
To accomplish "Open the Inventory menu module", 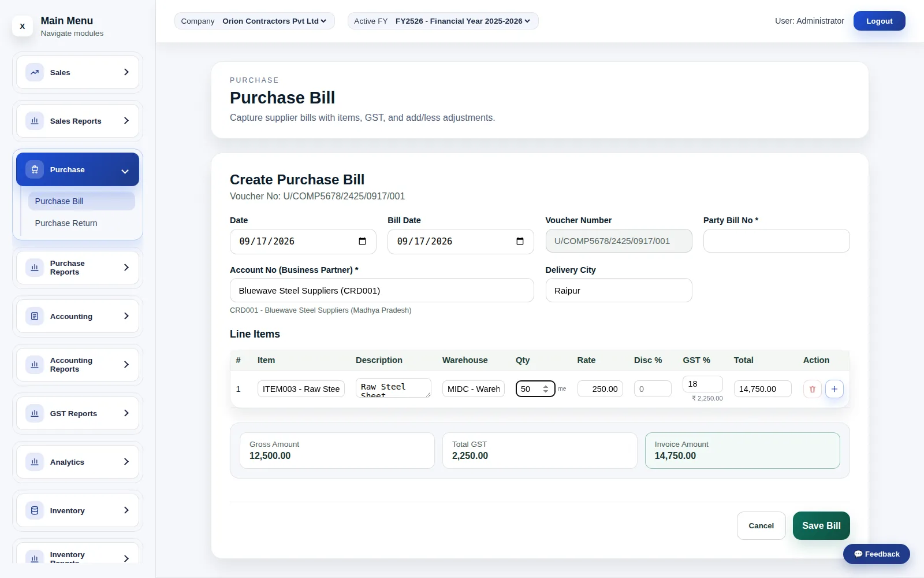I will coord(77,510).
